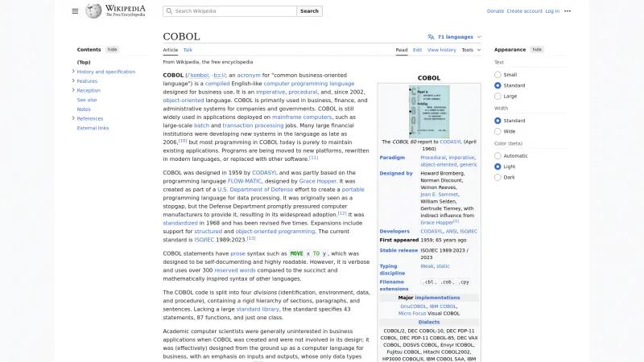Open the Stable release infobox link

pyautogui.click(x=398, y=250)
